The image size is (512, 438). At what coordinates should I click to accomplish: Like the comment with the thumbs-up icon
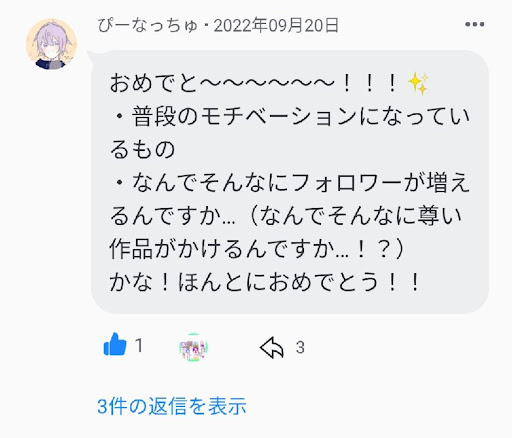point(115,345)
